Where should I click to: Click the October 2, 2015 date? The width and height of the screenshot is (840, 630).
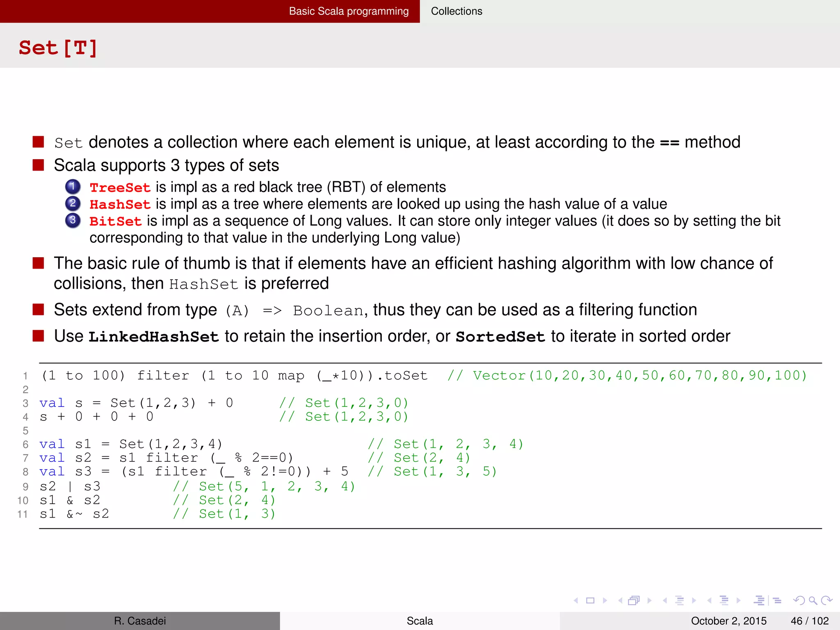[x=728, y=621]
